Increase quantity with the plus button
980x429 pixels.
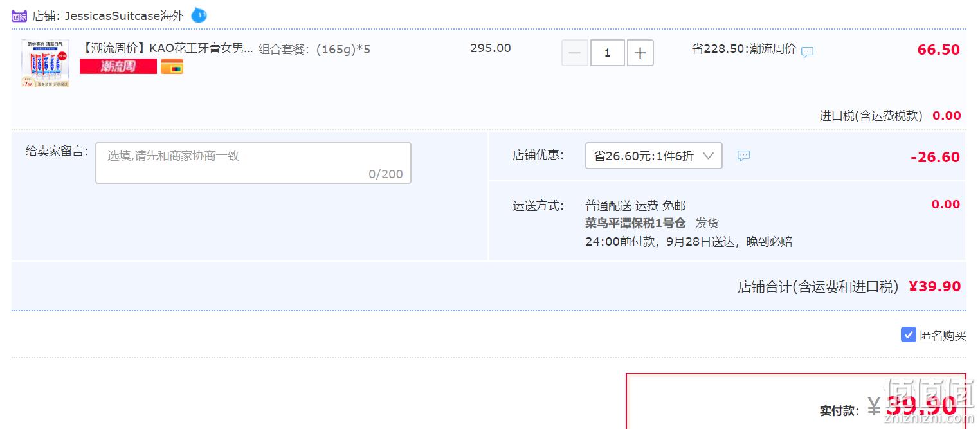(640, 53)
